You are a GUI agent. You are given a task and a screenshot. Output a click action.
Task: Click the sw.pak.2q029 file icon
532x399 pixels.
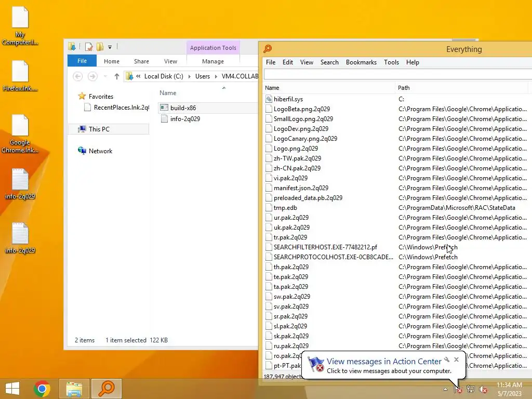tap(269, 297)
